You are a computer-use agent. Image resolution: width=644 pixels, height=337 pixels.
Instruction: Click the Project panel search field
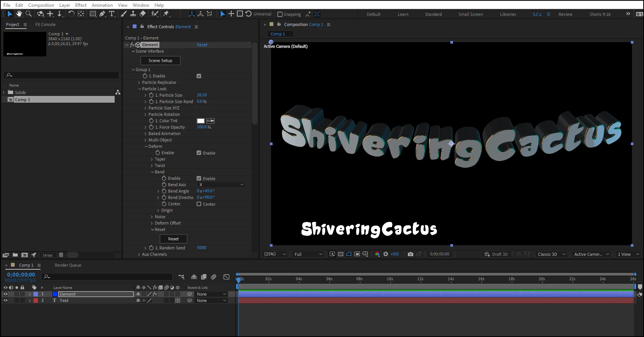click(x=61, y=75)
